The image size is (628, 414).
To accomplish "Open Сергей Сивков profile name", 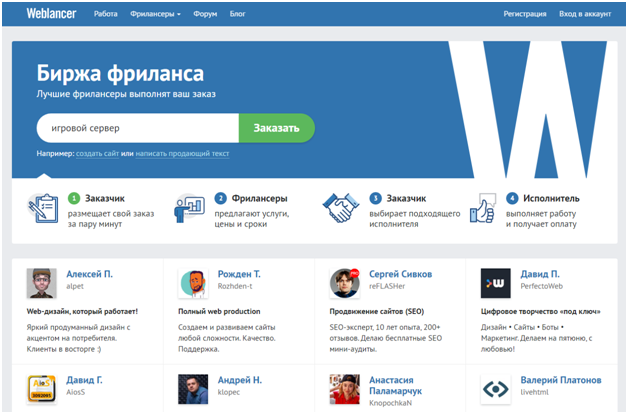I will coord(401,274).
